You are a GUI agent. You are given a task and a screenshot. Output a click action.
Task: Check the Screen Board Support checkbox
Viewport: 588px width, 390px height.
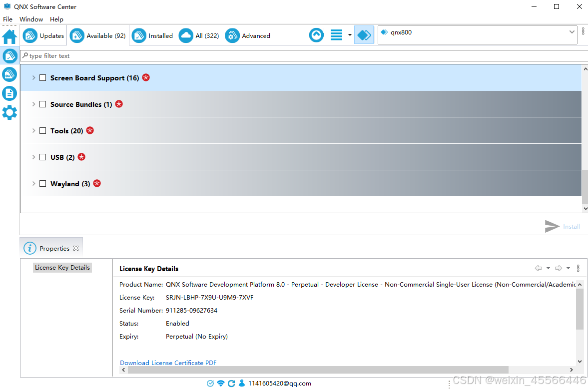tap(43, 77)
